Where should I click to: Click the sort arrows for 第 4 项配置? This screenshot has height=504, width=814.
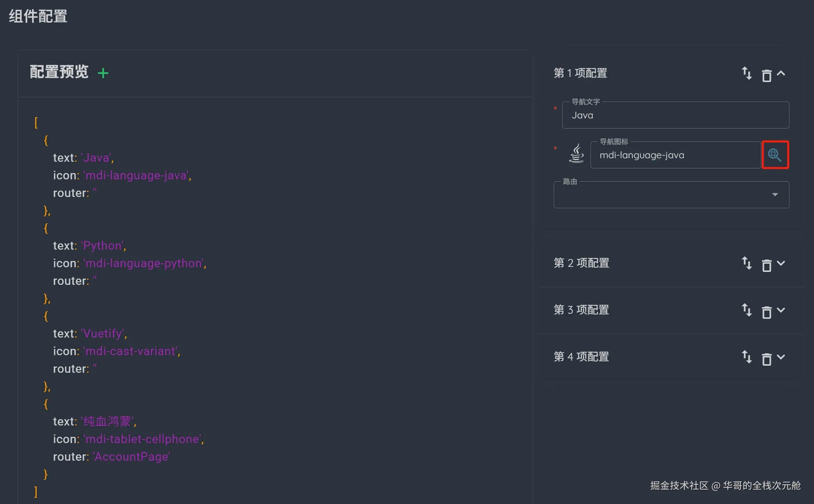tap(746, 357)
